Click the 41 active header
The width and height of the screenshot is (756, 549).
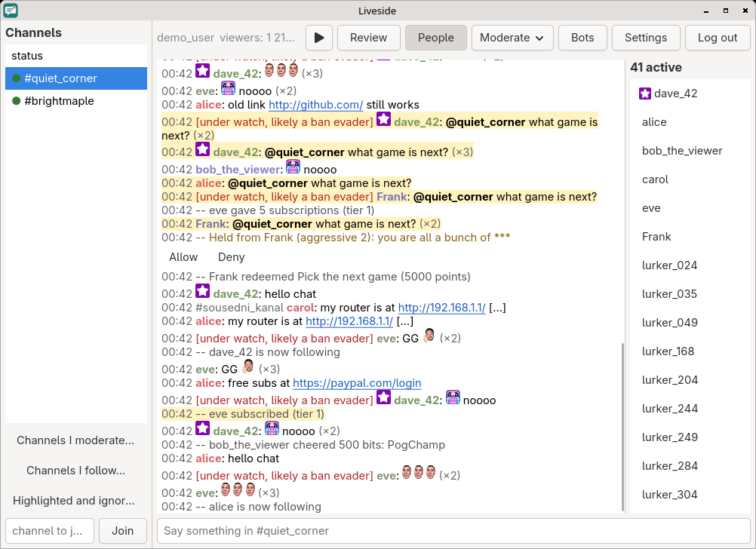coord(656,67)
